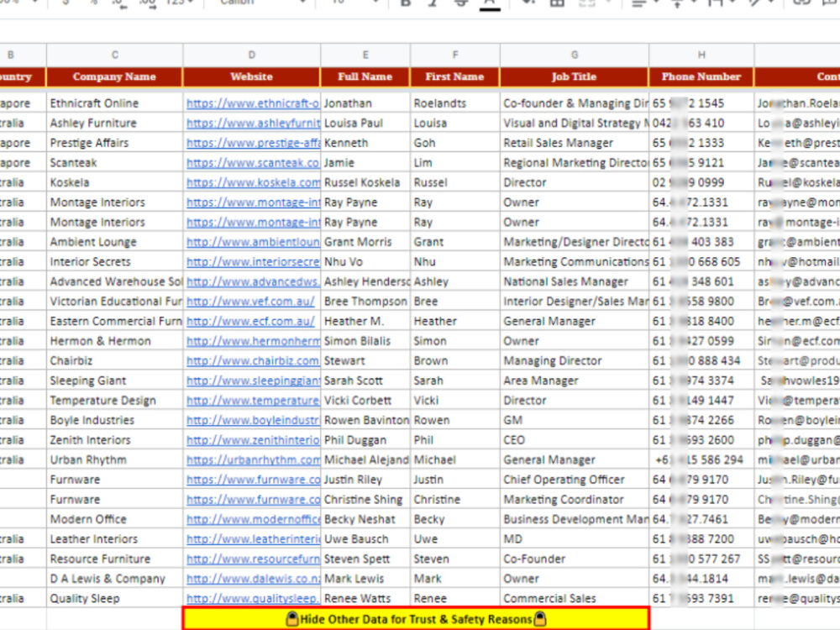
Task: Select the Area Manager job title cell
Action: (575, 381)
